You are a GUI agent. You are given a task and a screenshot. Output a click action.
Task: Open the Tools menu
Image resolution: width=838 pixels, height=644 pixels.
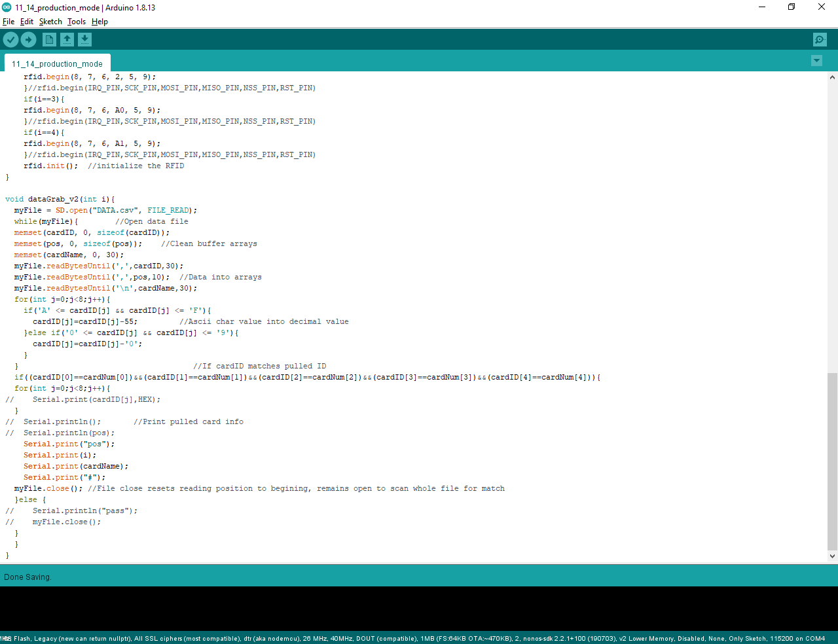coord(77,22)
